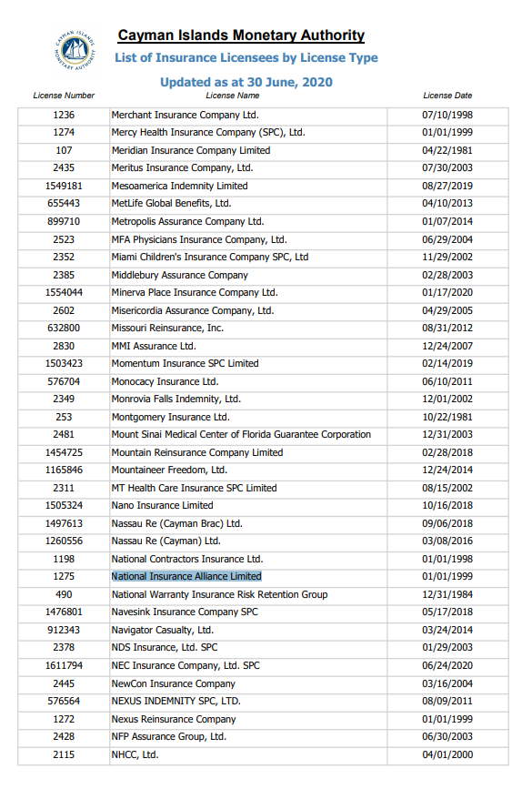Select MetLife Global Benefits, Ltd. entry
The height and width of the screenshot is (789, 532).
pos(172,204)
